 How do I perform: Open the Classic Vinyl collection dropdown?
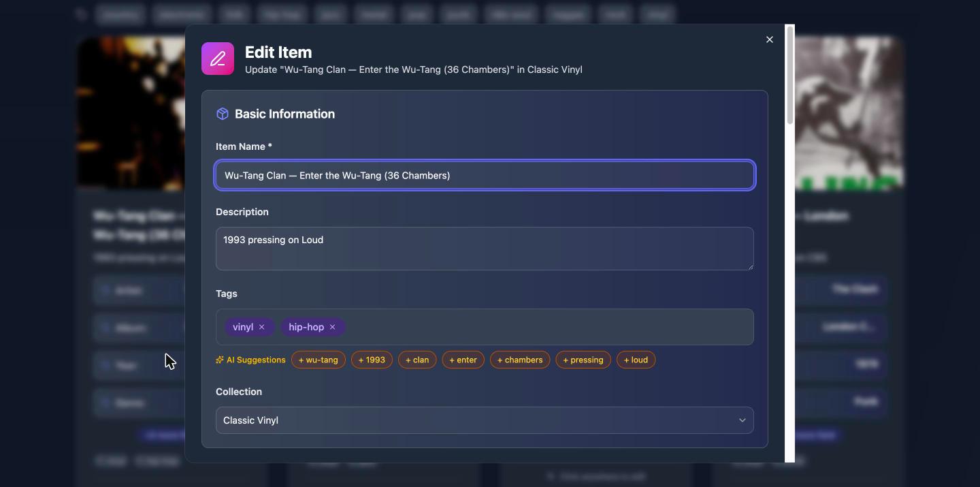pyautogui.click(x=485, y=420)
